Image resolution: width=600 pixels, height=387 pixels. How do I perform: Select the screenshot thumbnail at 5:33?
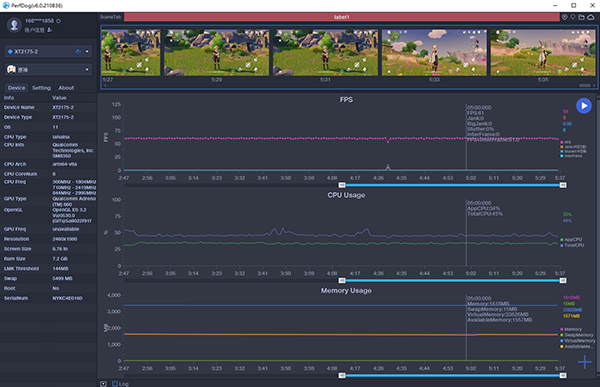pyautogui.click(x=434, y=53)
